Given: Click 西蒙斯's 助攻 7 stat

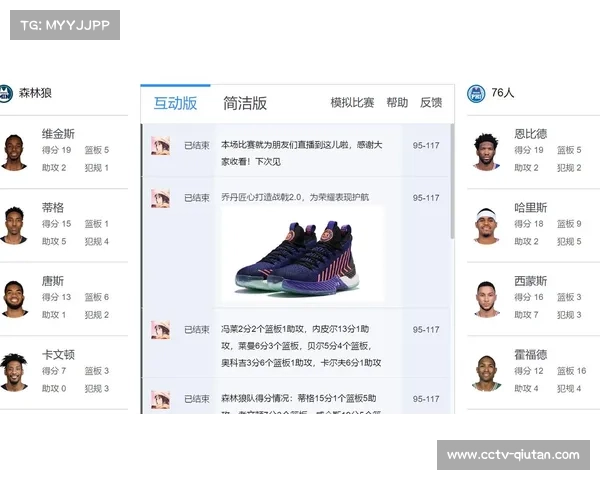Looking at the screenshot, I should pos(526,315).
